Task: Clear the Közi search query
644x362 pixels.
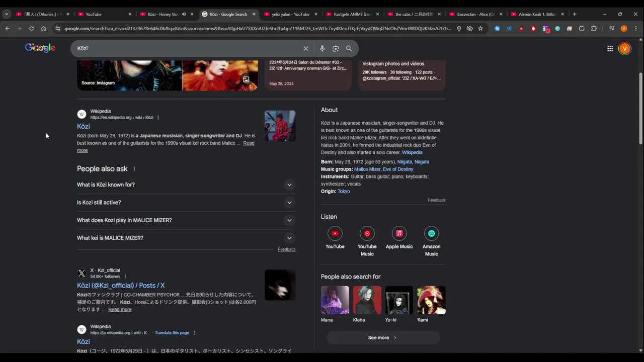Action: [x=305, y=48]
